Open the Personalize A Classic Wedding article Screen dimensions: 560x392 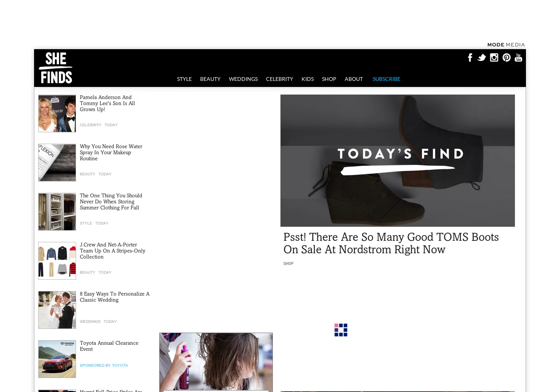[115, 297]
